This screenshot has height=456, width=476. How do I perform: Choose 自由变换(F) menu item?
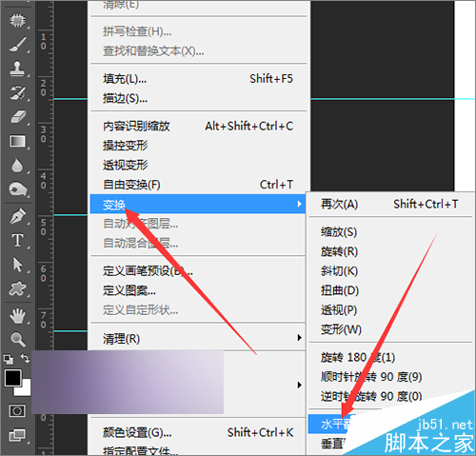[x=199, y=185]
